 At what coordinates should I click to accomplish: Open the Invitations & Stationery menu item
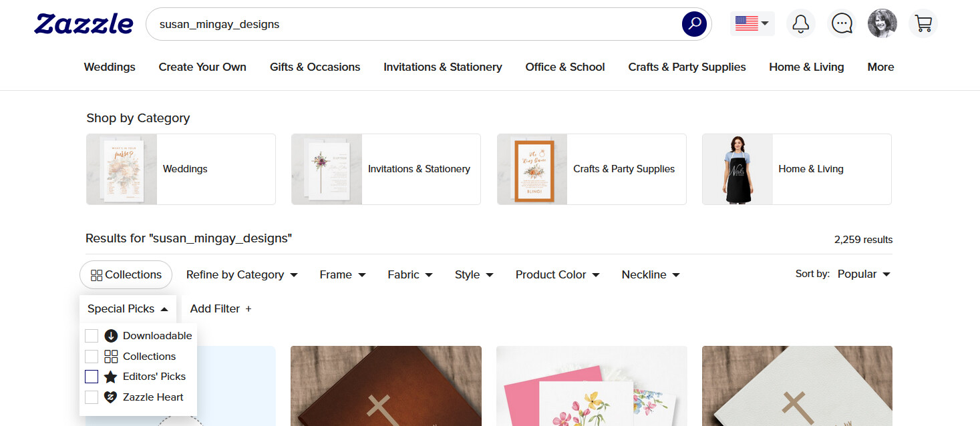(x=443, y=67)
